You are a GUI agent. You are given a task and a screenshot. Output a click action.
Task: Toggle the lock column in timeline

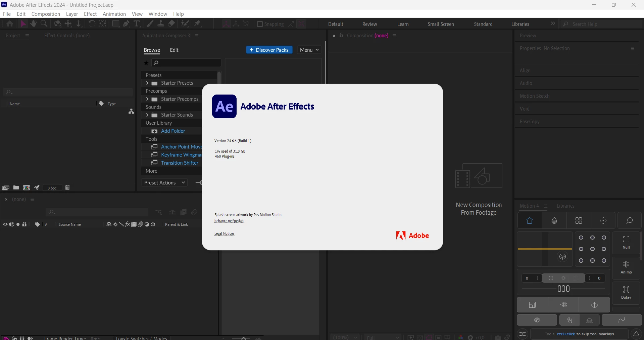coord(24,224)
